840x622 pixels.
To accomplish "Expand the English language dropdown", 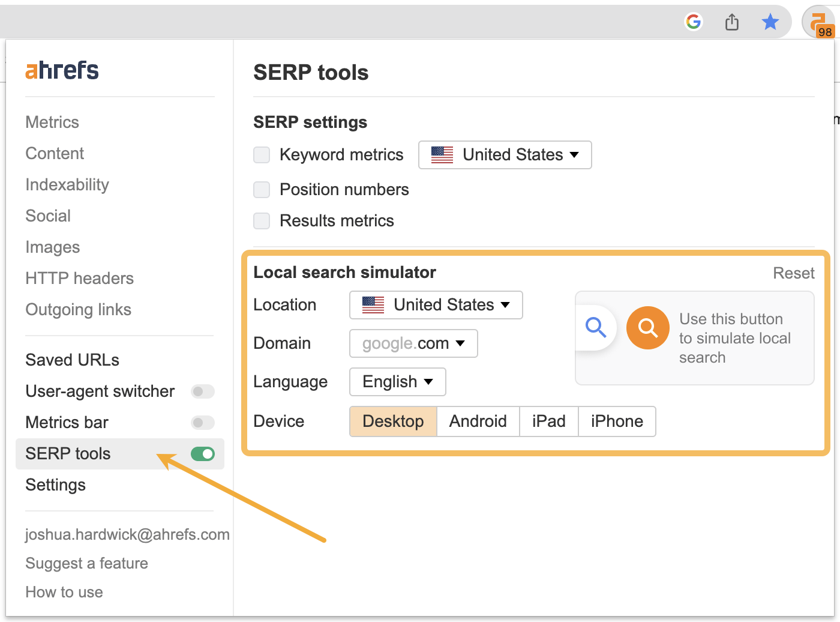I will tap(397, 382).
